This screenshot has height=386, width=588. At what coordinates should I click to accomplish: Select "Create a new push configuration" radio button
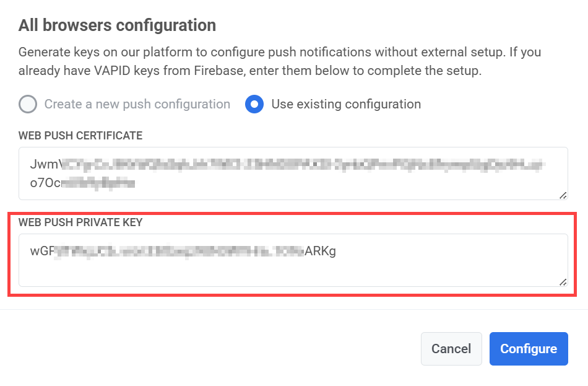point(28,104)
